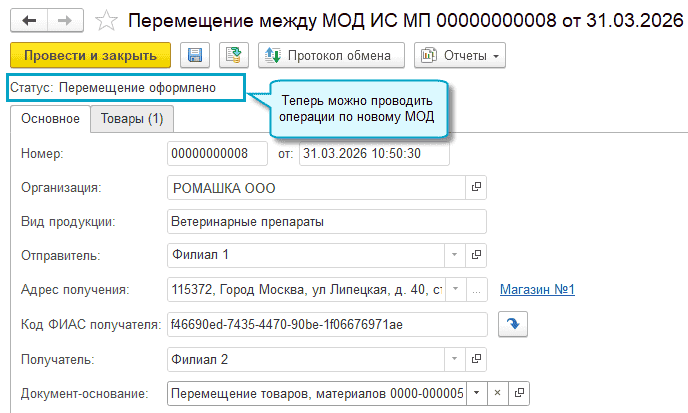The width and height of the screenshot is (688, 413).
Task: Expand the 'Получатель' dropdown arrow
Action: pyautogui.click(x=455, y=359)
